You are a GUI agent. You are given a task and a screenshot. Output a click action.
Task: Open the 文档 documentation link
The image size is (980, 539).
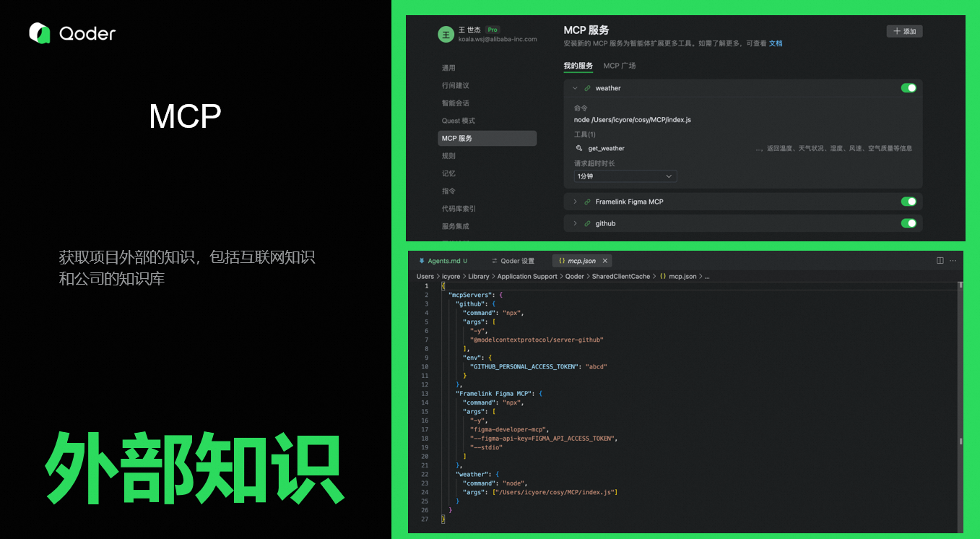(776, 43)
